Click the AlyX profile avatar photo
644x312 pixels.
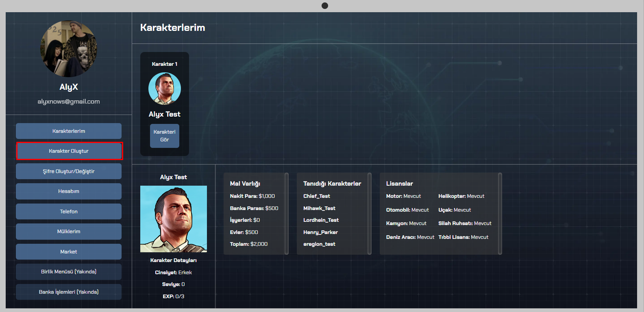tap(69, 49)
